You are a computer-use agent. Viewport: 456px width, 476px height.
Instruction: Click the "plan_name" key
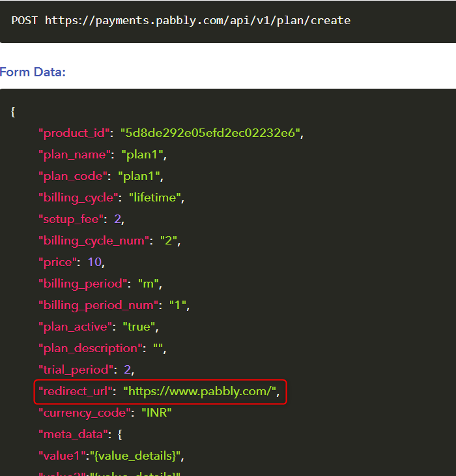[x=74, y=155]
